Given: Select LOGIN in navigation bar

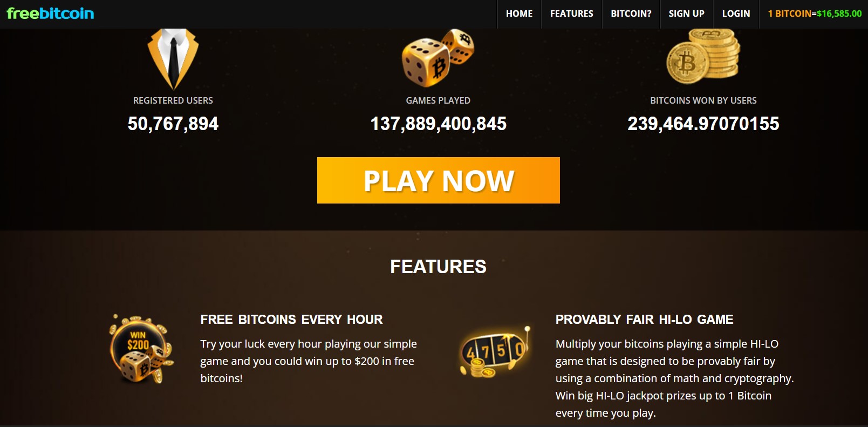Looking at the screenshot, I should coord(736,14).
